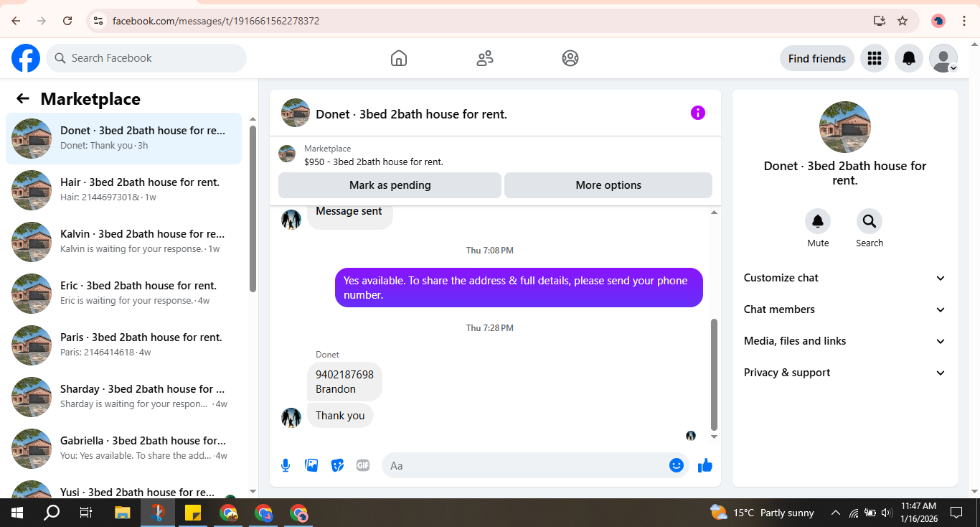Open Windows Start menu
The height and width of the screenshot is (527, 980).
pos(17,513)
